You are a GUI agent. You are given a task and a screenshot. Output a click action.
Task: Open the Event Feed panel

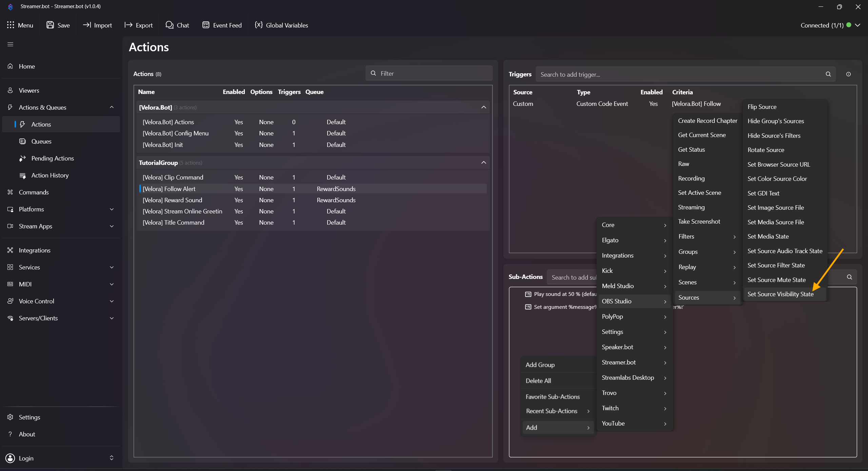(222, 25)
